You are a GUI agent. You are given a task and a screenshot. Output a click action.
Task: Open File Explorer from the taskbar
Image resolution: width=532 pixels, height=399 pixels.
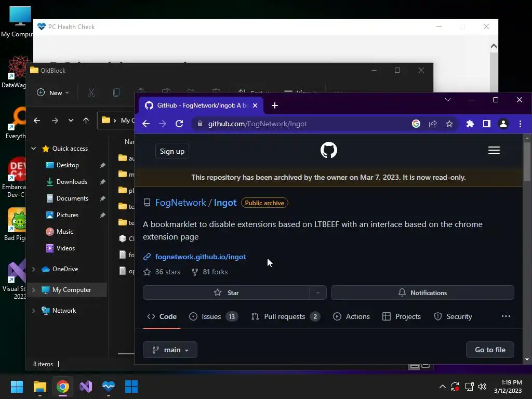pyautogui.click(x=39, y=387)
